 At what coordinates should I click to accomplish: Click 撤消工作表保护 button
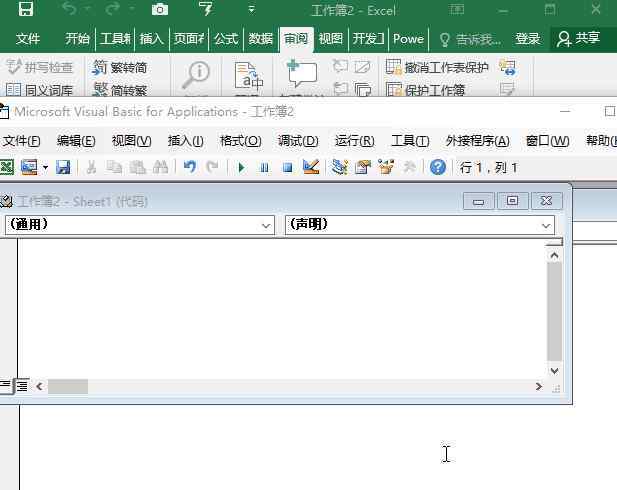(x=437, y=67)
